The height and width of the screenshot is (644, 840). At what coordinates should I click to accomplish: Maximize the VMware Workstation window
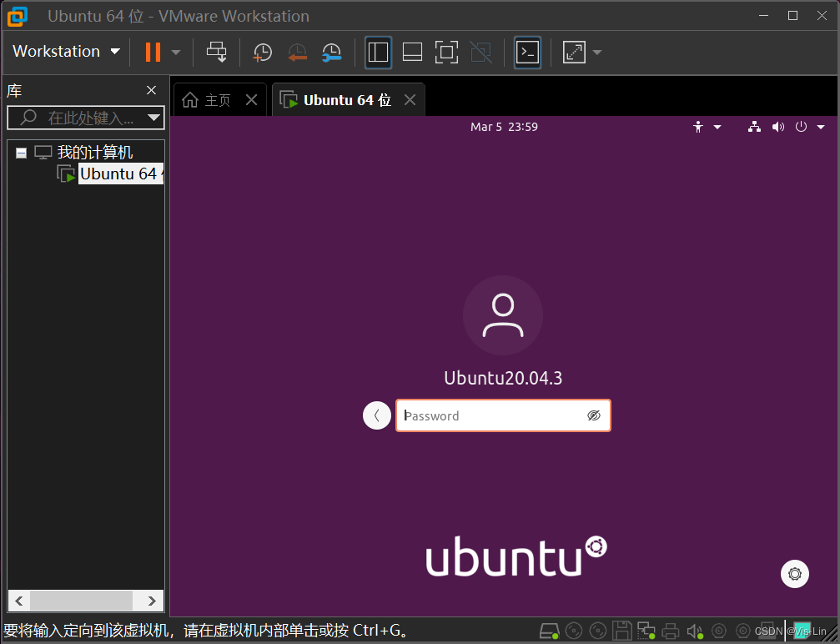coord(792,16)
